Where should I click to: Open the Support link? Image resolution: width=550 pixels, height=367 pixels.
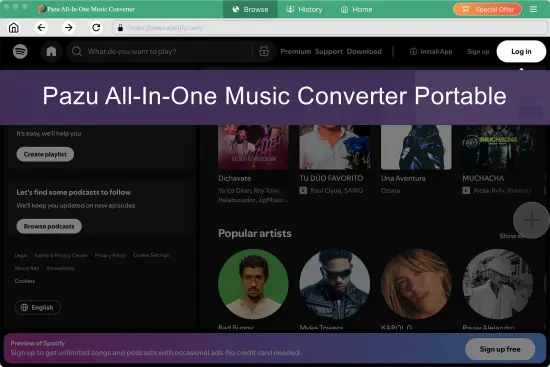pos(329,51)
